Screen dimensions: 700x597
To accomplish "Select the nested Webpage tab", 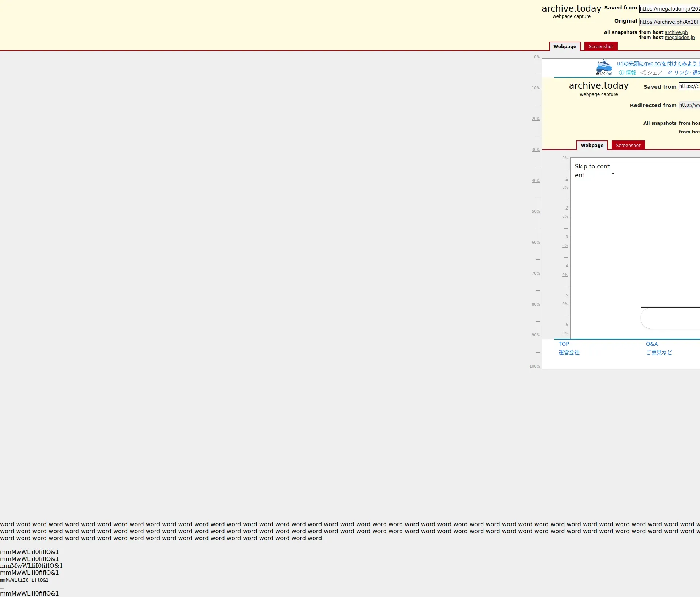I will pyautogui.click(x=592, y=145).
